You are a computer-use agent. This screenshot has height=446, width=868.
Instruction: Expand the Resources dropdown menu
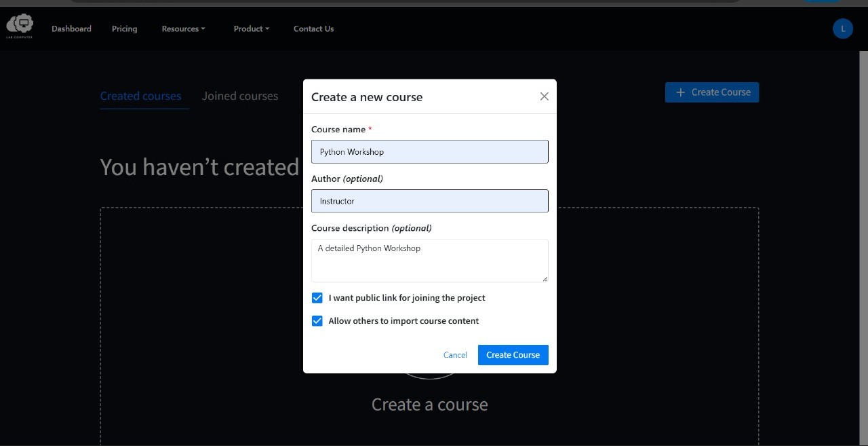pos(183,29)
